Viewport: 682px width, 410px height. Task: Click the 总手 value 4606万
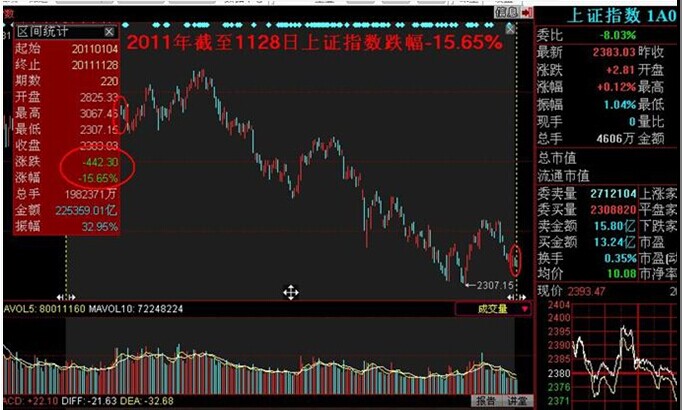(x=615, y=139)
